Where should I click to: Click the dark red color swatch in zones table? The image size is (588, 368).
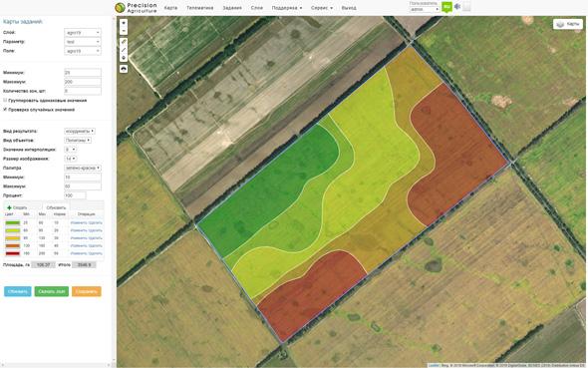click(x=12, y=253)
